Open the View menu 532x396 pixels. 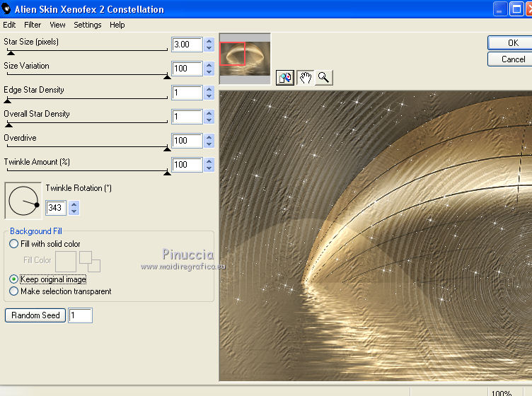click(x=58, y=25)
